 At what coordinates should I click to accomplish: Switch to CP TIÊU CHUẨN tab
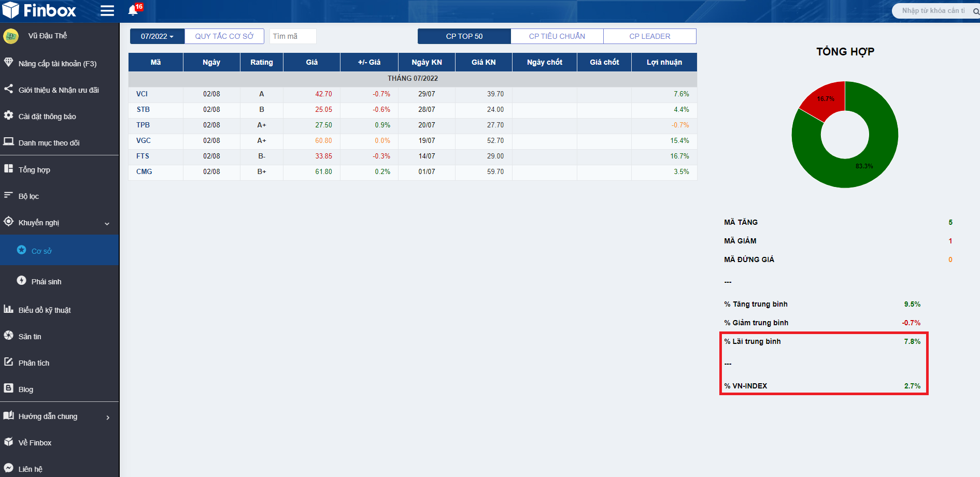[557, 36]
